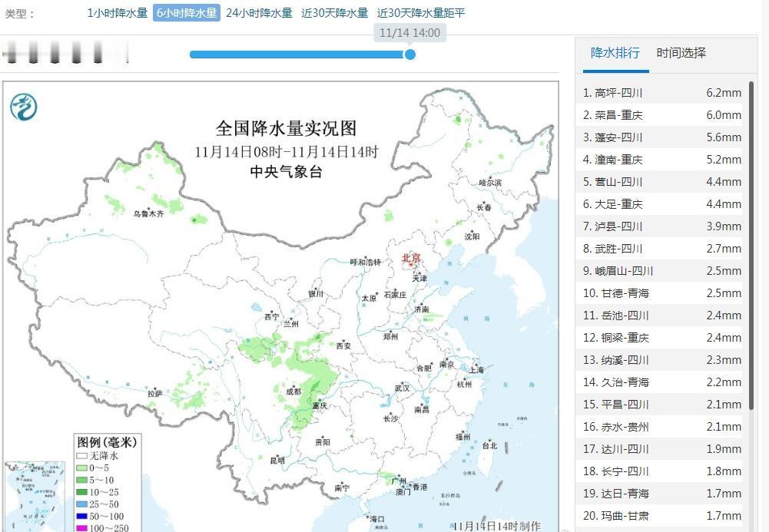Screen dimensions: 769x532
Task: Open the 高坪-四川 ranking entry
Action: [x=661, y=92]
